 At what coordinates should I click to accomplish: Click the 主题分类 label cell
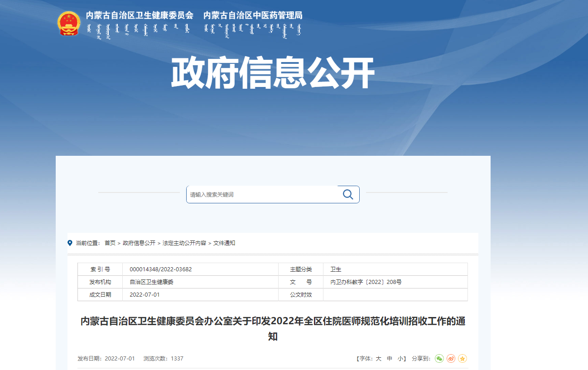click(x=301, y=269)
